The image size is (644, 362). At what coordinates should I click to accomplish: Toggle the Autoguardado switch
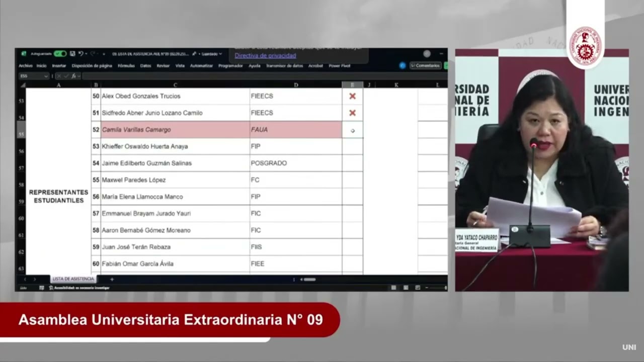(x=60, y=53)
